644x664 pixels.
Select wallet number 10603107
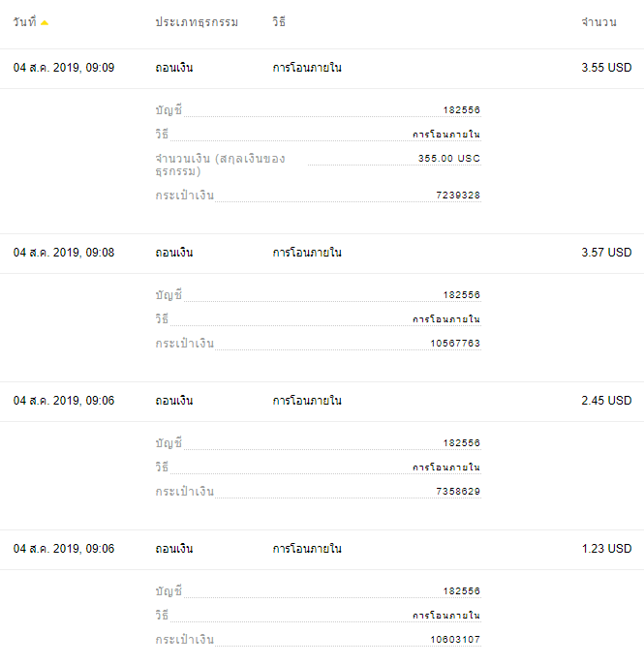pos(455,640)
